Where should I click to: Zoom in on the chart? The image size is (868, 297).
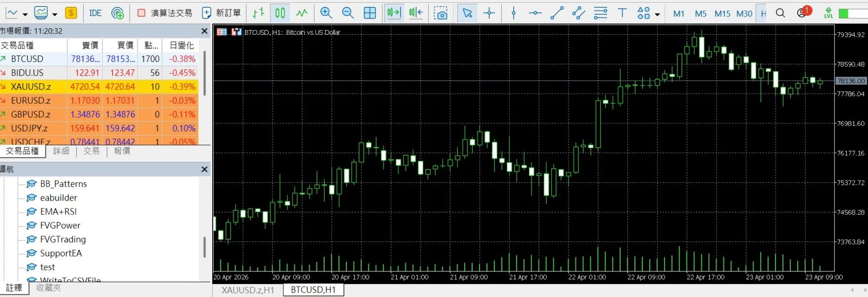point(326,13)
